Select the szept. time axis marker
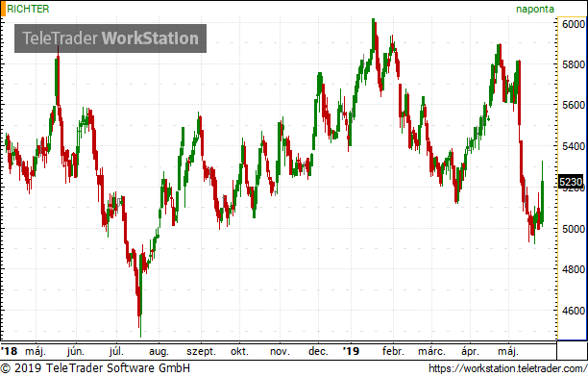 202,352
